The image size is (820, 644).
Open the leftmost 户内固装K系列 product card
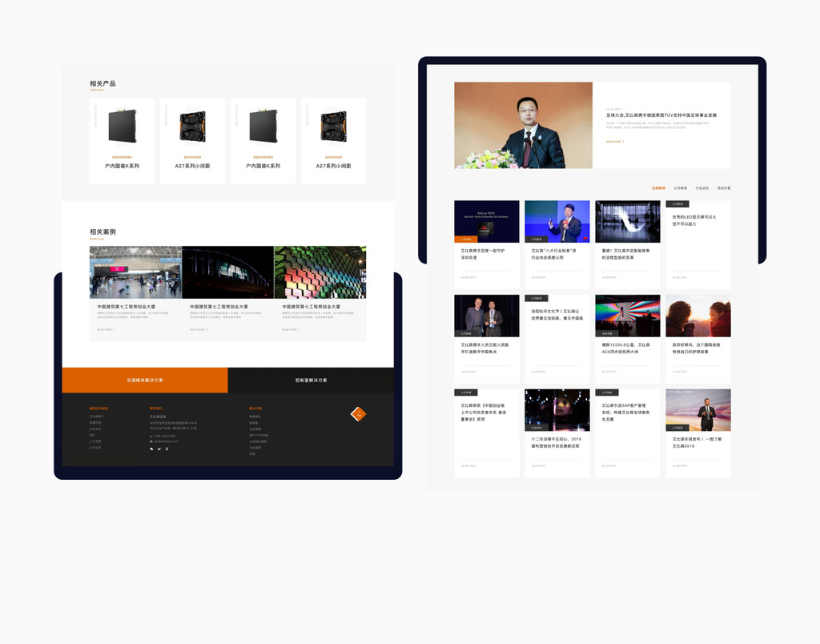[x=122, y=142]
